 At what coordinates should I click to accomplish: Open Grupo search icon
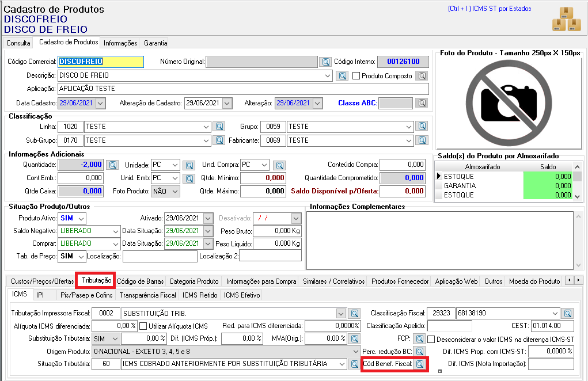pos(422,126)
